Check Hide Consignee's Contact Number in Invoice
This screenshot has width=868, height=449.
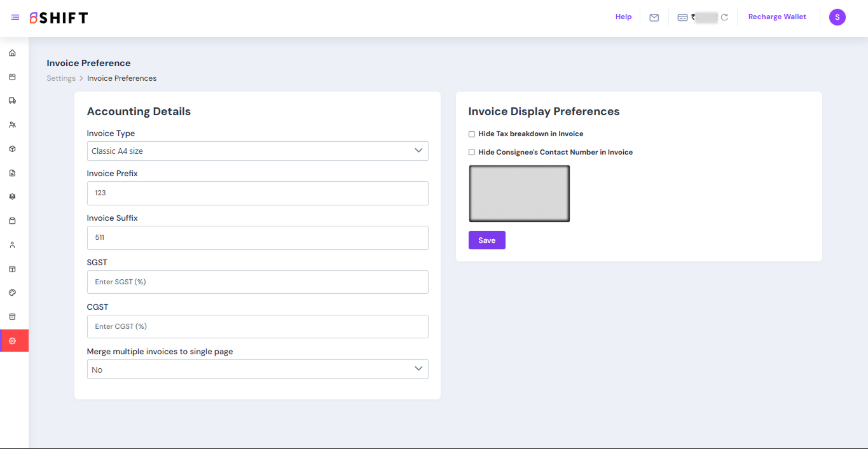(x=472, y=153)
